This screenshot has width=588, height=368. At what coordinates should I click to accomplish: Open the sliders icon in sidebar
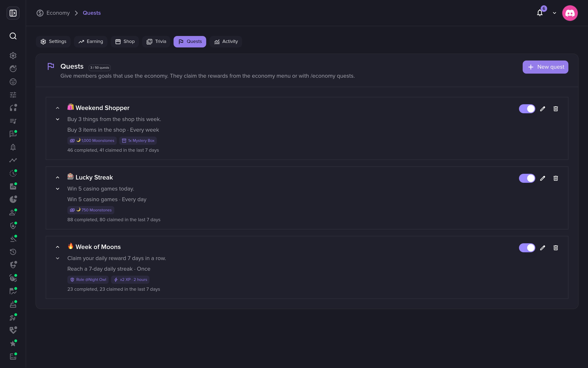pos(13,95)
